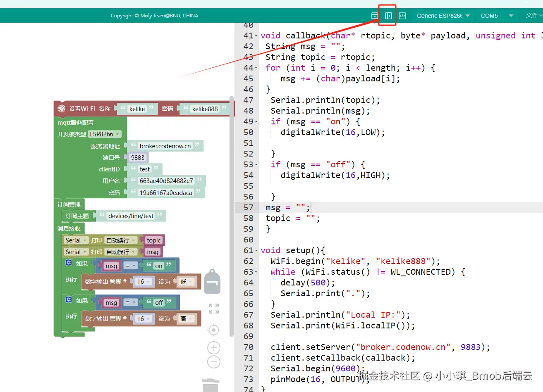
Task: Select the msg variable in print row
Action: (x=153, y=252)
